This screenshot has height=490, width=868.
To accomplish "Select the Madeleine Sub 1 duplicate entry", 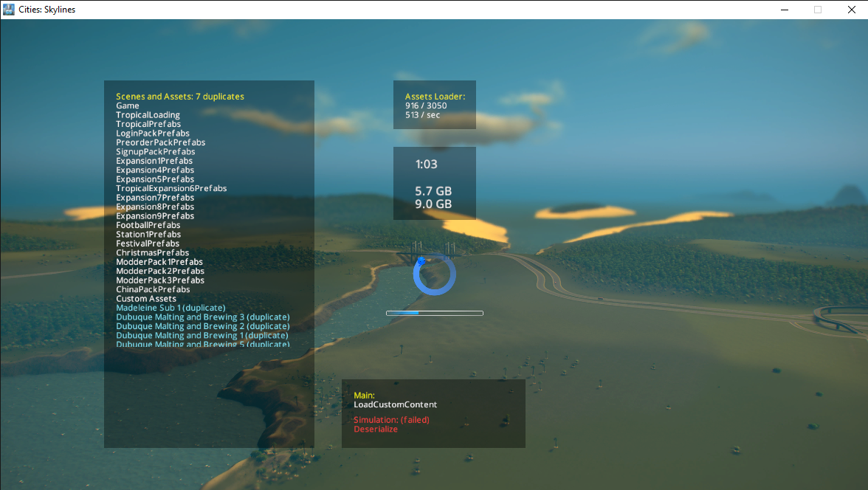I will point(170,307).
